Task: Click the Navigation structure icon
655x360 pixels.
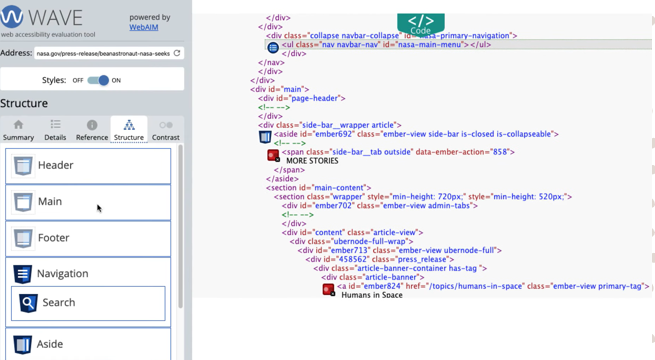Action: click(23, 274)
